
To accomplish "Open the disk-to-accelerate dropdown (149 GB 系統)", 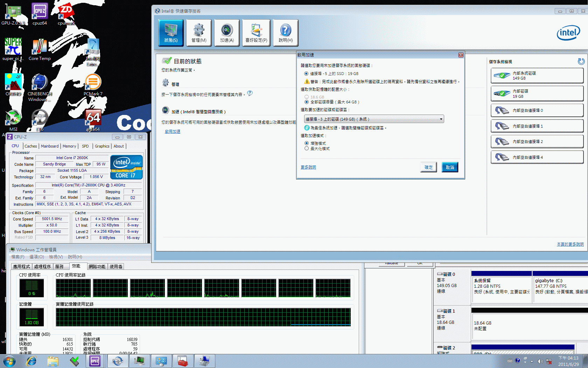I will click(x=374, y=119).
